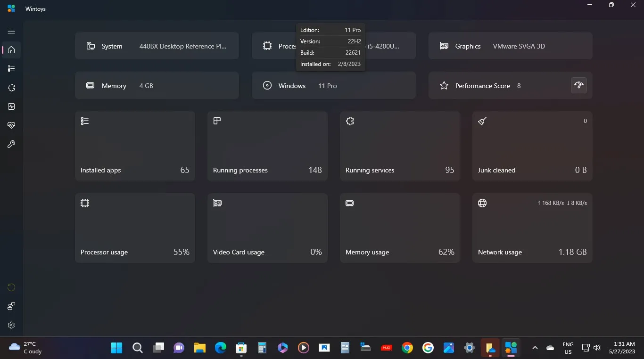Open Windows Search from the taskbar
644x359 pixels.
(x=137, y=348)
